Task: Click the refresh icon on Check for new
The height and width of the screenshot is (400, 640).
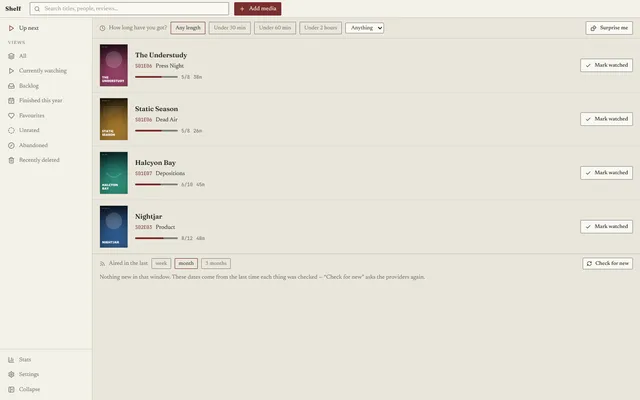Action: (589, 263)
